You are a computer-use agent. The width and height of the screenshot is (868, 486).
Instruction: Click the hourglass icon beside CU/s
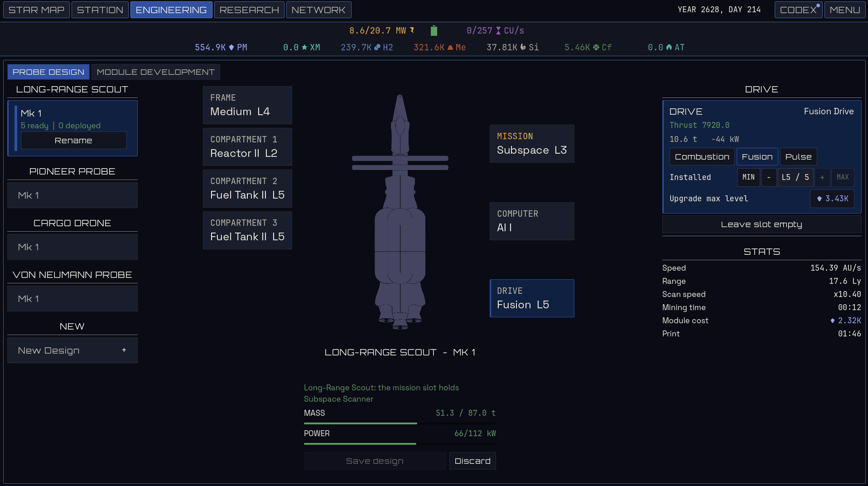pos(498,30)
